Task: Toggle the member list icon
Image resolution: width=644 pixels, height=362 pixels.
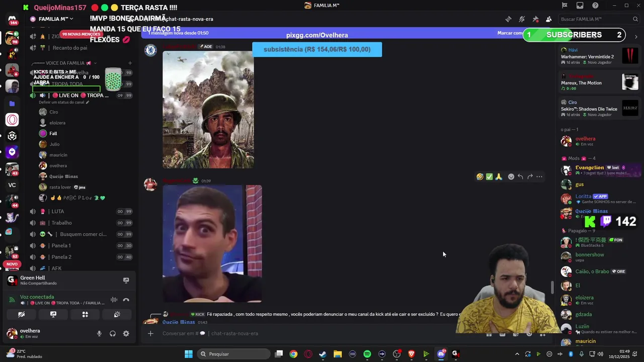Action: (548, 19)
